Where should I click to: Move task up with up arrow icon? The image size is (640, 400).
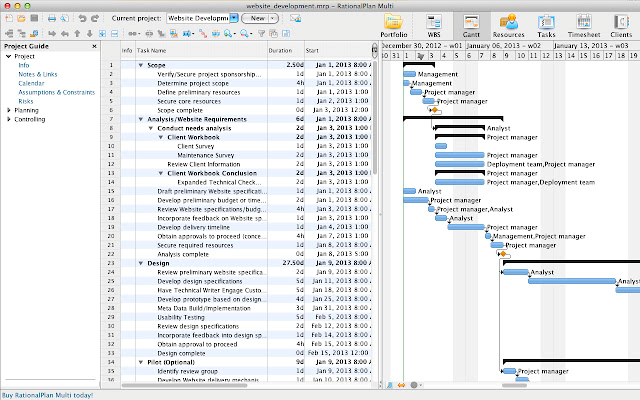click(77, 33)
